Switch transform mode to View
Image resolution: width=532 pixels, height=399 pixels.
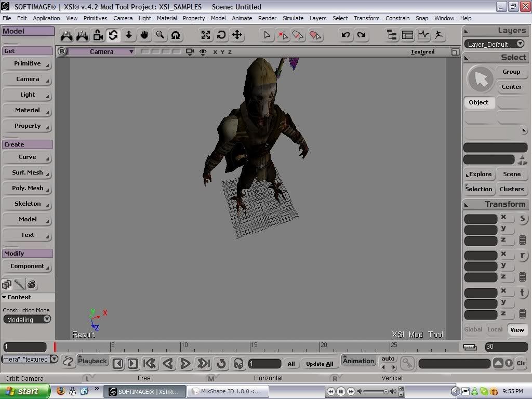(517, 330)
